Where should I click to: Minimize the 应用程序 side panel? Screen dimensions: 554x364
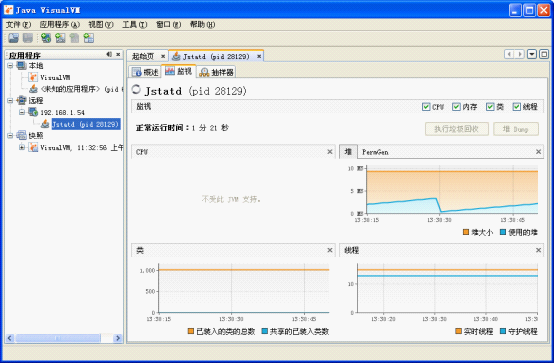pos(109,54)
